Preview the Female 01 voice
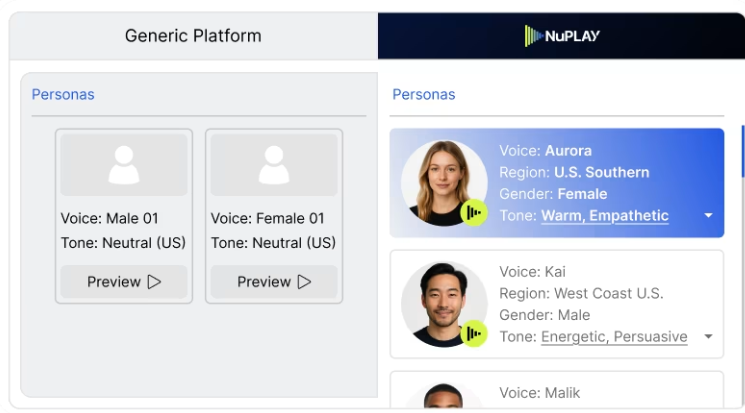The image size is (745, 413). (274, 282)
